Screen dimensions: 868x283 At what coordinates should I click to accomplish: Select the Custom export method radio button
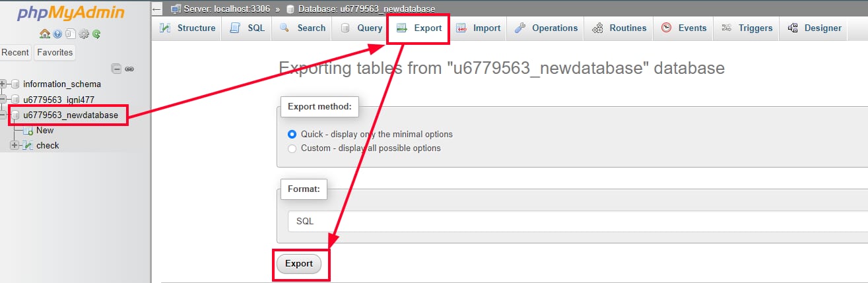click(292, 148)
